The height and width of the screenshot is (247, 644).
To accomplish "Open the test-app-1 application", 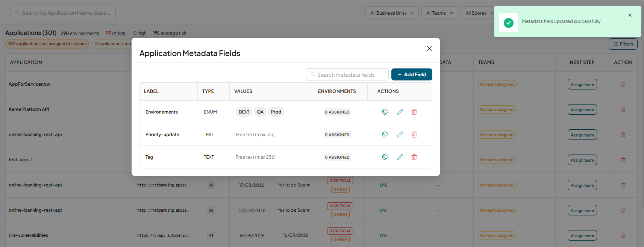I will [x=21, y=160].
